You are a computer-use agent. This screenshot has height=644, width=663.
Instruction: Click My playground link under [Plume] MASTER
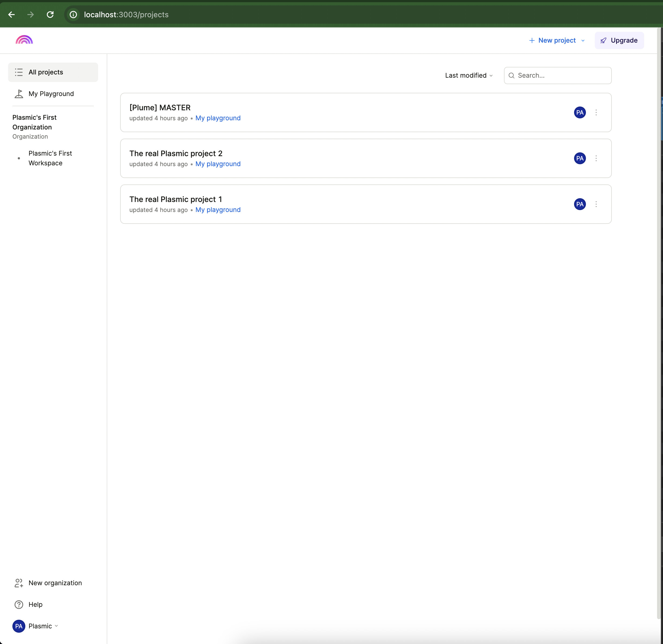pos(218,118)
